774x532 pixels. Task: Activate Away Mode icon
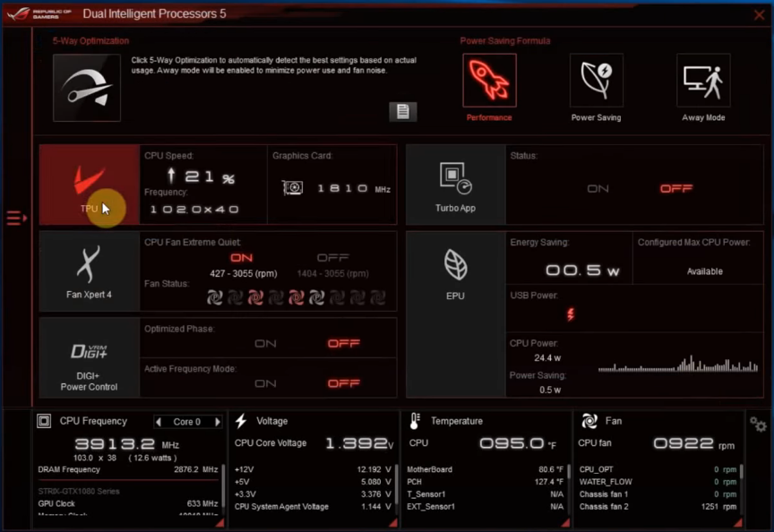[x=703, y=81]
